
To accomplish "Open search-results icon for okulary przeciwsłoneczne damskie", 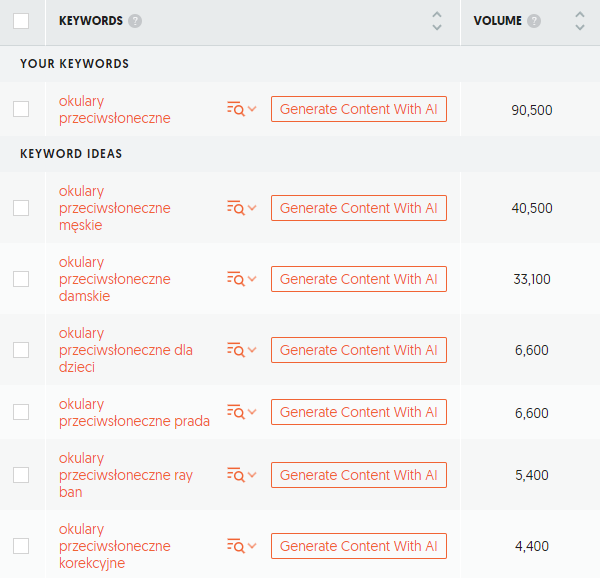I will [236, 279].
